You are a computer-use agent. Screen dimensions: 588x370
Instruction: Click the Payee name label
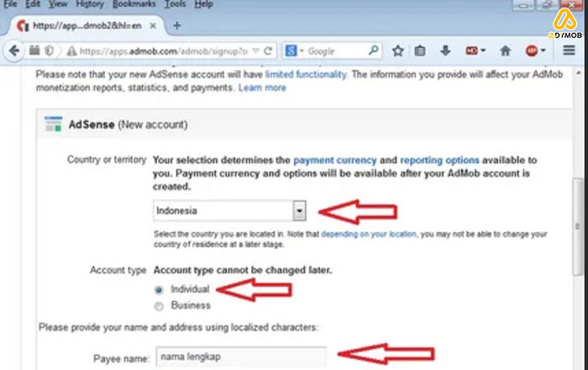pos(121,359)
